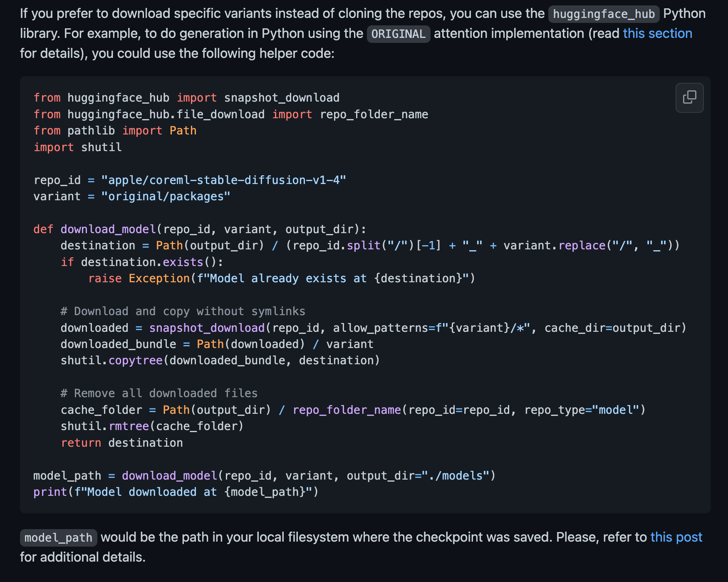Click the model_path inline code badge
Screen dimensions: 728x582
[x=59, y=537]
